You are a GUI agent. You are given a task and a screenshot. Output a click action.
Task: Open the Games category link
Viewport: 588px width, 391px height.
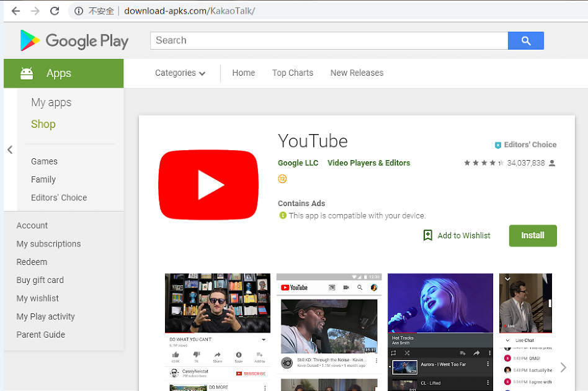(44, 161)
